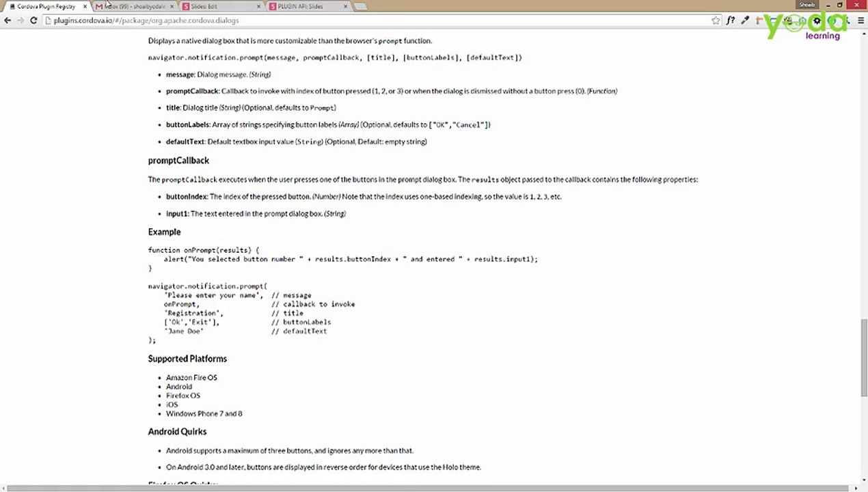This screenshot has width=868, height=492.
Task: Open the WhatFont f? extension
Action: coord(731,20)
